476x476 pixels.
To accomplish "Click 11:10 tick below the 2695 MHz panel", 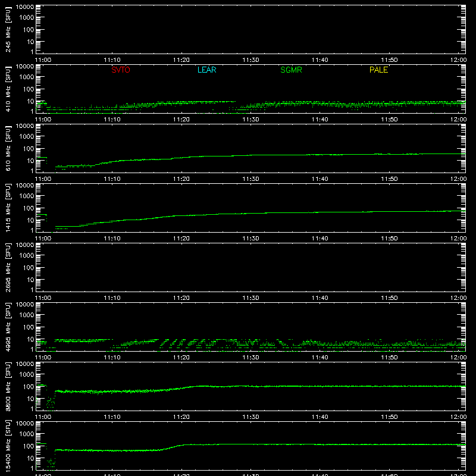I will 112,298.
